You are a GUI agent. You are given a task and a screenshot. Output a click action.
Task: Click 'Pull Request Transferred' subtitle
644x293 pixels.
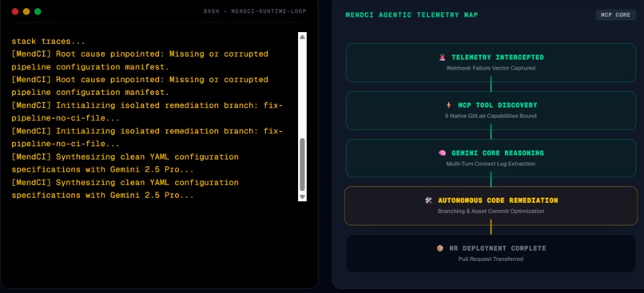[x=491, y=259]
